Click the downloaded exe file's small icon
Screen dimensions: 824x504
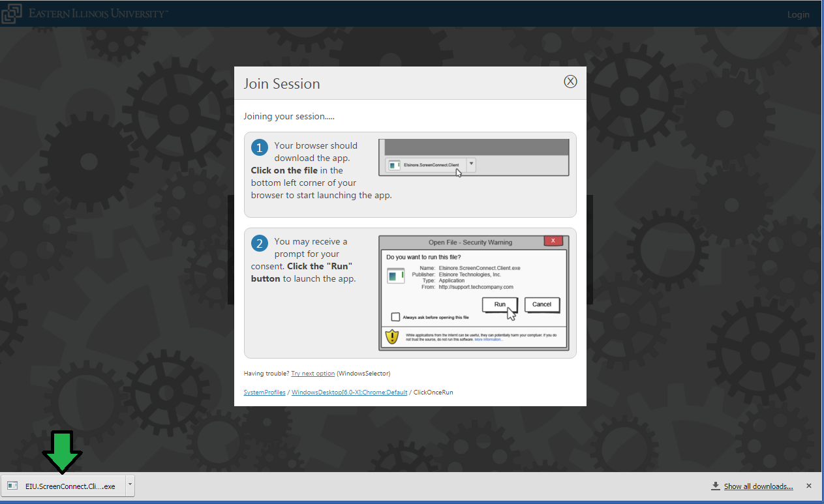pyautogui.click(x=12, y=486)
